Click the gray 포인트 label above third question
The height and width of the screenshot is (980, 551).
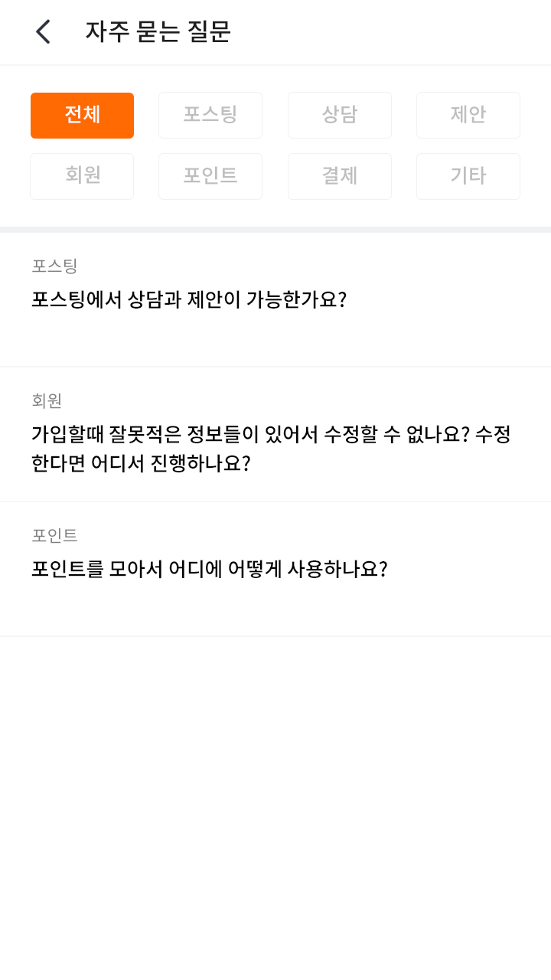click(54, 535)
